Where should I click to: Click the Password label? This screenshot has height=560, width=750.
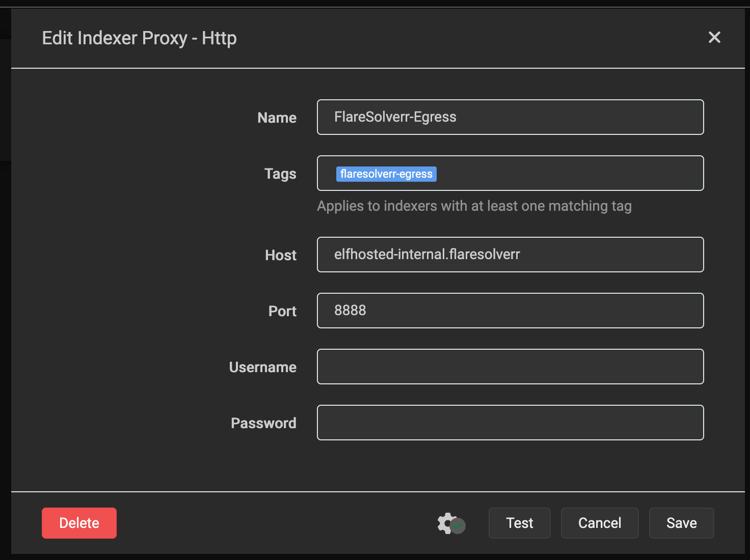263,423
